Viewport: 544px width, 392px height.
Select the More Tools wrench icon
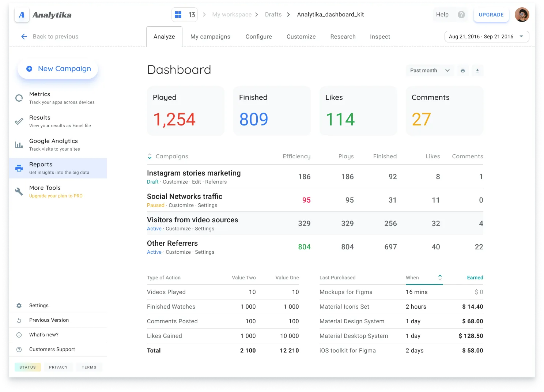coord(19,191)
